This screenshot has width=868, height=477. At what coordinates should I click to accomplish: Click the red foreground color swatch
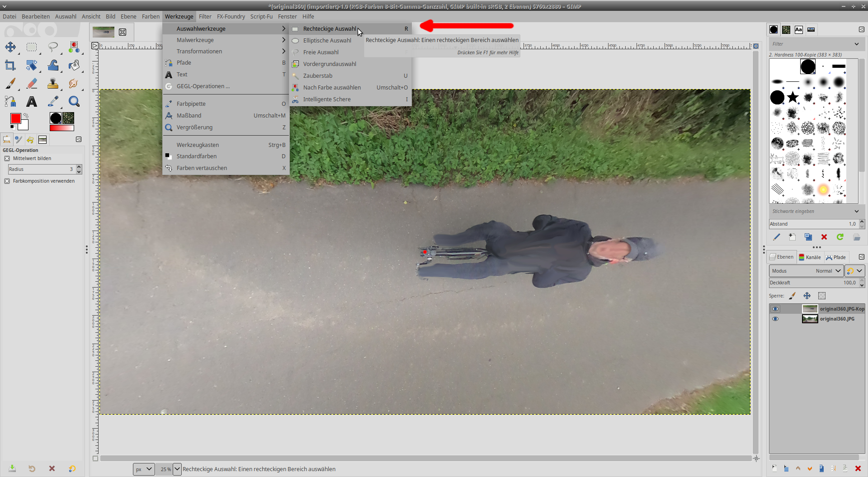pos(15,118)
